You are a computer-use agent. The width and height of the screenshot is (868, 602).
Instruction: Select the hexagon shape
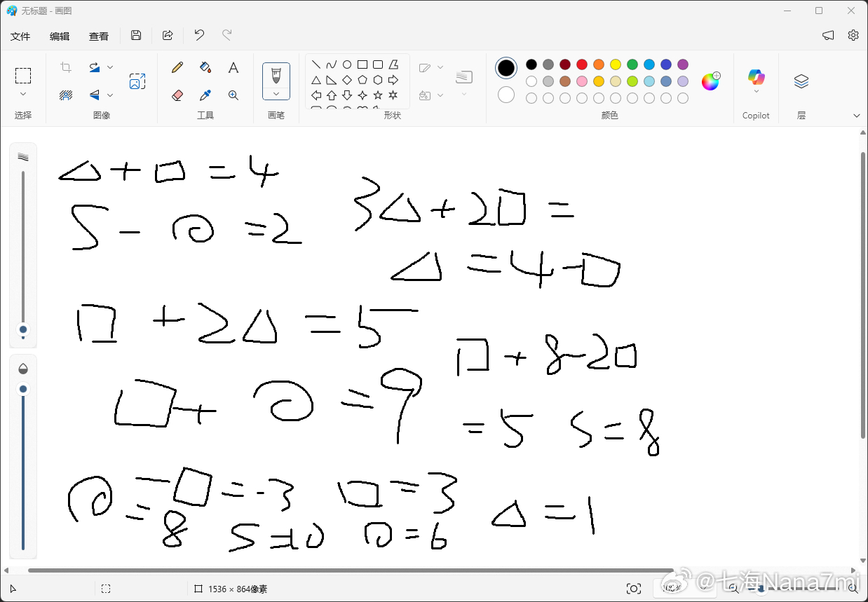pyautogui.click(x=378, y=80)
